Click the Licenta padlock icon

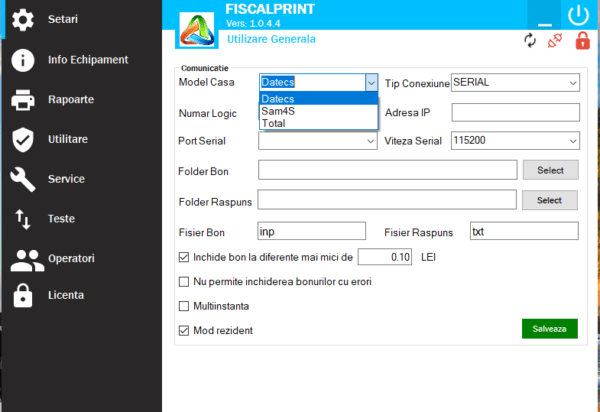22,295
